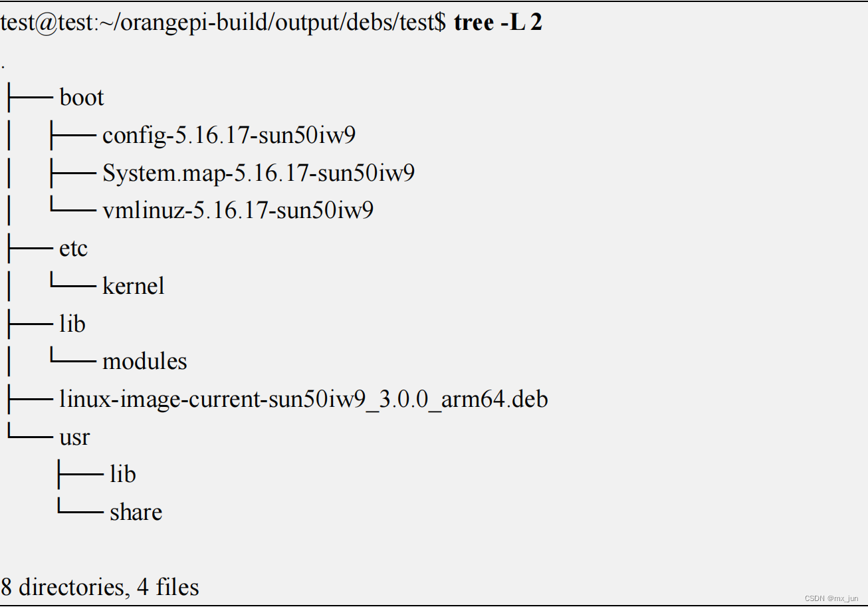The width and height of the screenshot is (868, 609).
Task: Select the boot directory entry
Action: point(82,98)
